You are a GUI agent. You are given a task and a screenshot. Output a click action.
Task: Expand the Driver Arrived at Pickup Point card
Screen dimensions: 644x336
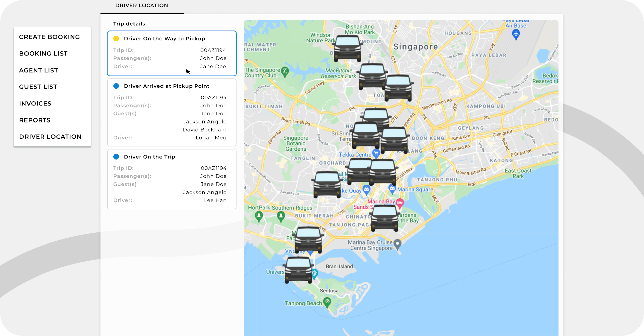coord(167,86)
